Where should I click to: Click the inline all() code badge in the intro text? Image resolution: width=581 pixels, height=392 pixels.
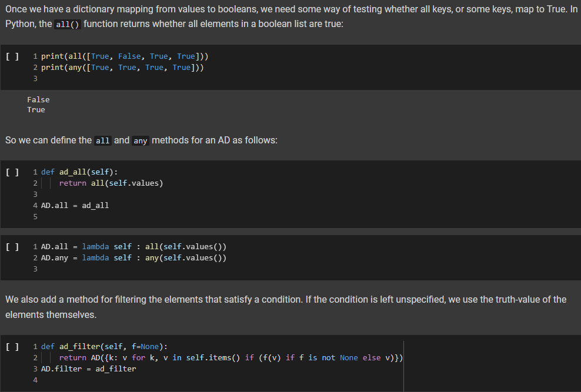(66, 24)
